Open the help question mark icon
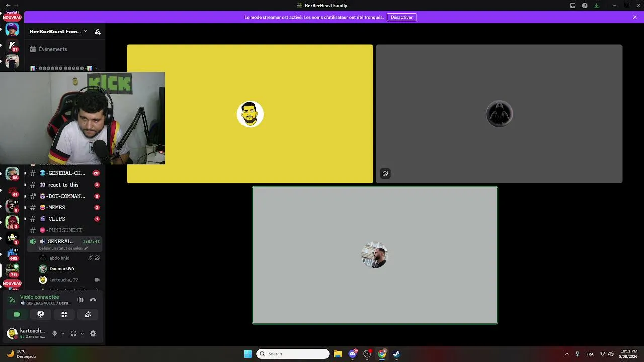This screenshot has height=362, width=644. click(585, 6)
